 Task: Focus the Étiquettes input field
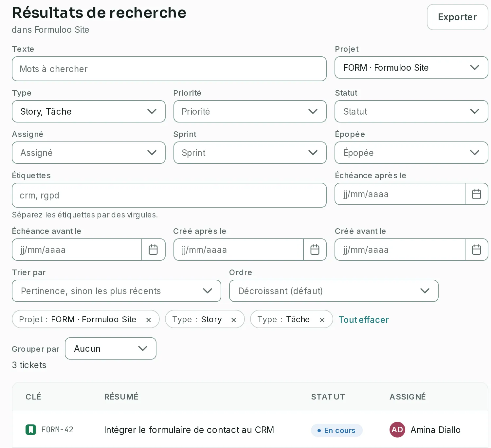(x=169, y=195)
